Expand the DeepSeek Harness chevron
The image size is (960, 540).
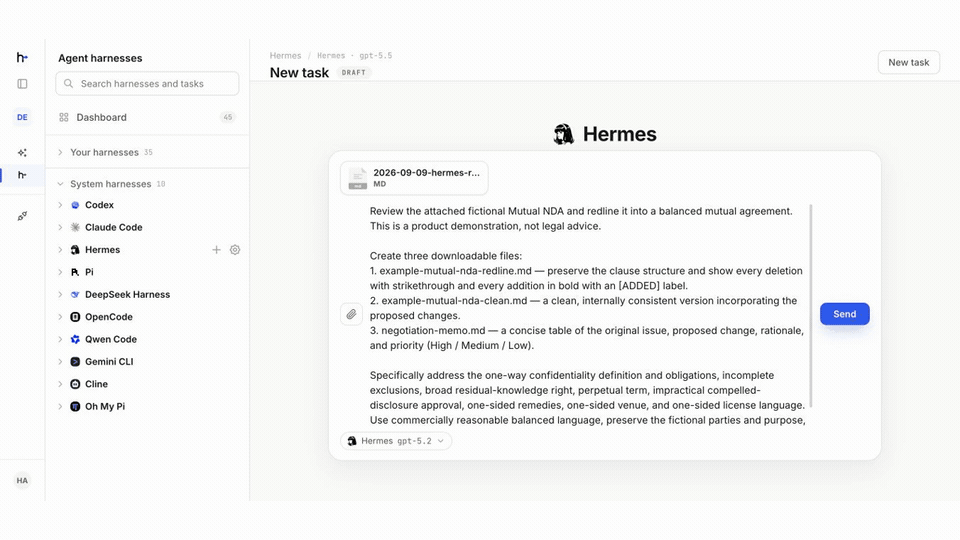tap(60, 294)
